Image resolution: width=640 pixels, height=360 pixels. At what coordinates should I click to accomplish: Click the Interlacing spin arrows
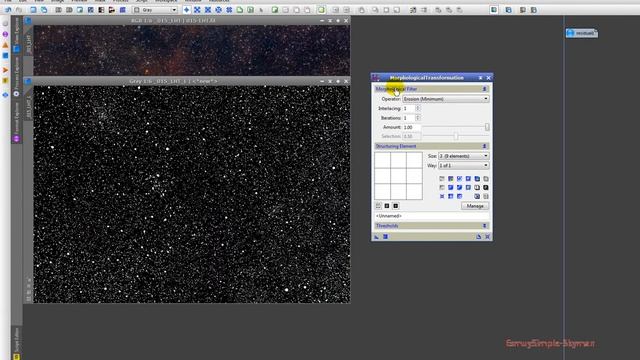(x=418, y=109)
